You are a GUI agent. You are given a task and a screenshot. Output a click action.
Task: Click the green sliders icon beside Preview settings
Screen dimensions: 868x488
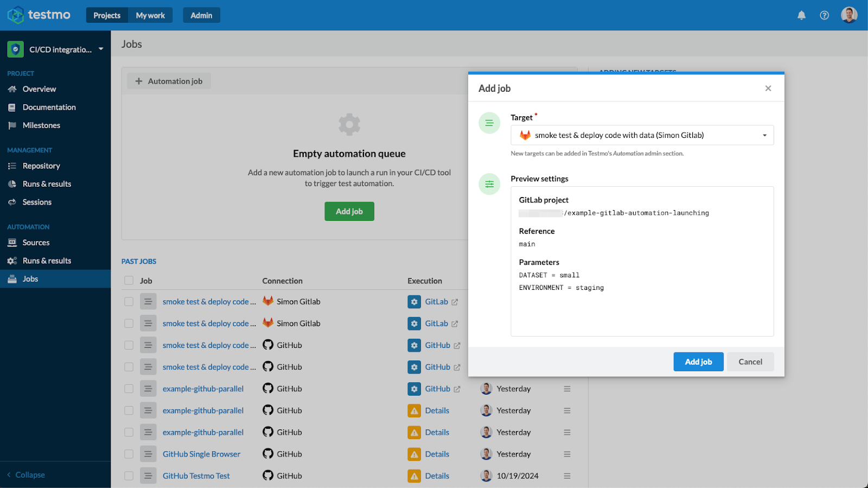coord(489,184)
